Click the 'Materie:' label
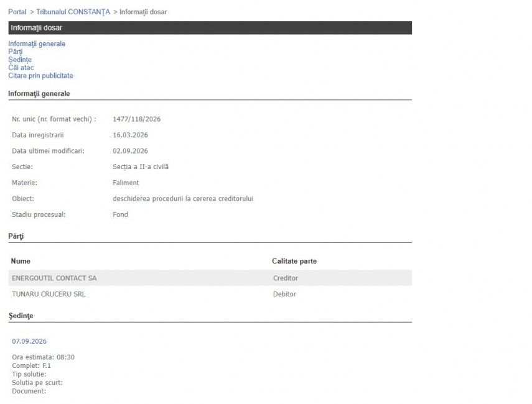532x404 pixels. coord(24,183)
